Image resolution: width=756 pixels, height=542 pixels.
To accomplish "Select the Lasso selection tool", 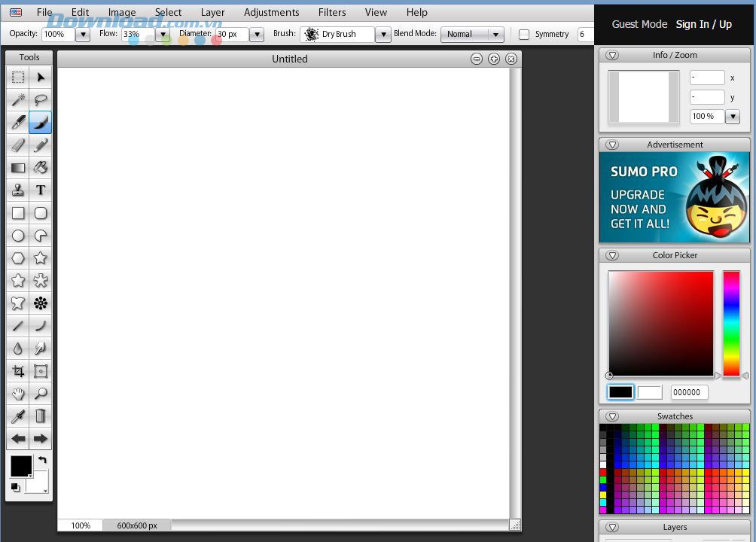I will point(41,99).
